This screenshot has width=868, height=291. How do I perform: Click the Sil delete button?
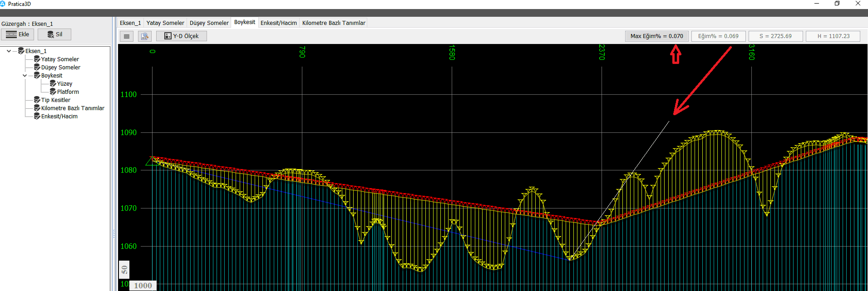(x=54, y=34)
